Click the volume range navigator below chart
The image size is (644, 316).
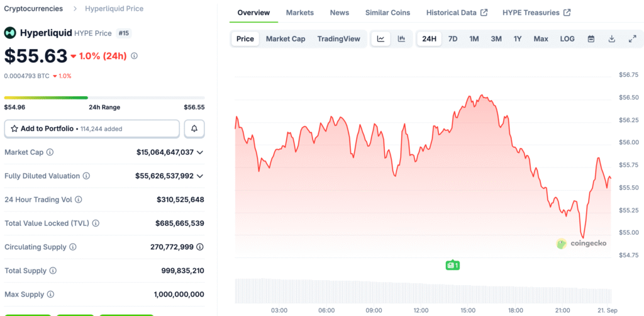pyautogui.click(x=423, y=291)
